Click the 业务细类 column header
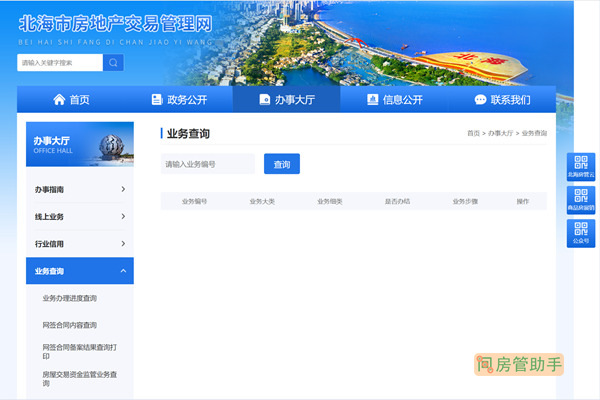 pyautogui.click(x=330, y=201)
